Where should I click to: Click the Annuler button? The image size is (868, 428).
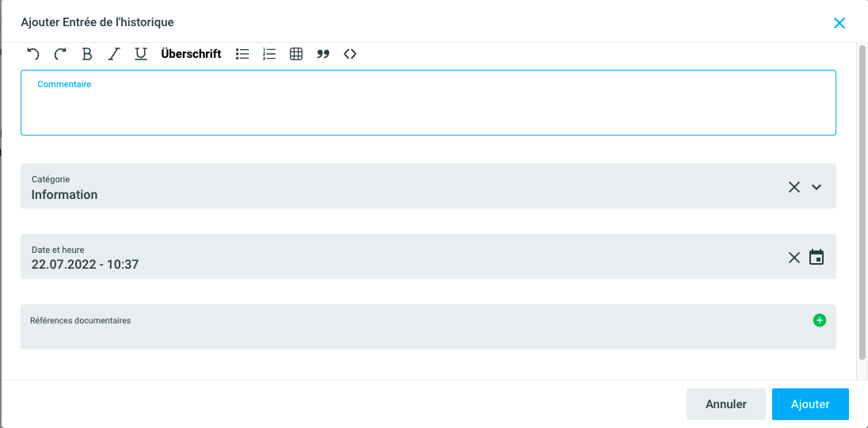pyautogui.click(x=726, y=404)
